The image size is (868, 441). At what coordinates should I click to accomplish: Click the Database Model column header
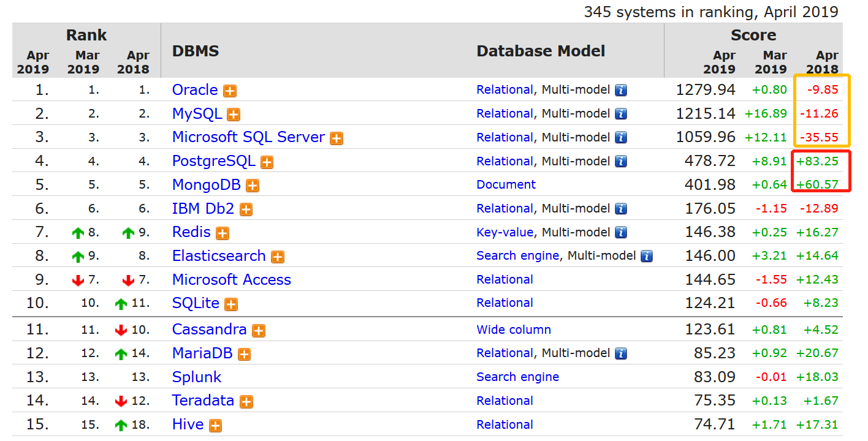click(541, 51)
